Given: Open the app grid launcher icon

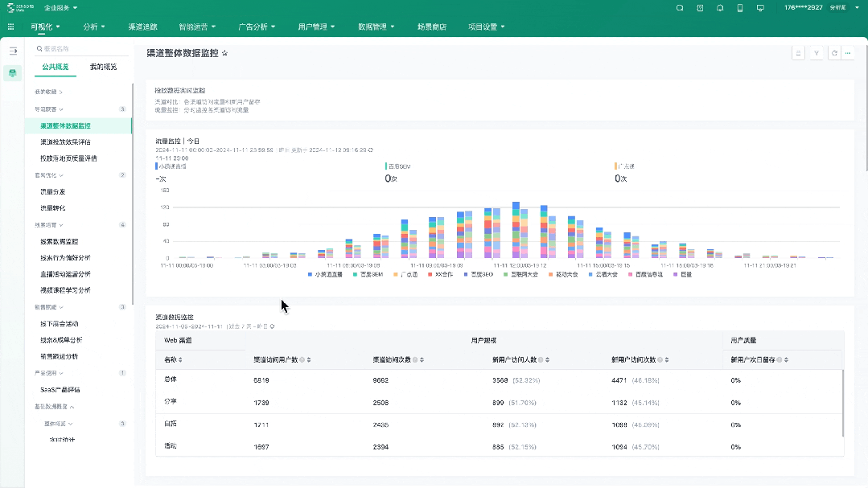Looking at the screenshot, I should pos(10,27).
